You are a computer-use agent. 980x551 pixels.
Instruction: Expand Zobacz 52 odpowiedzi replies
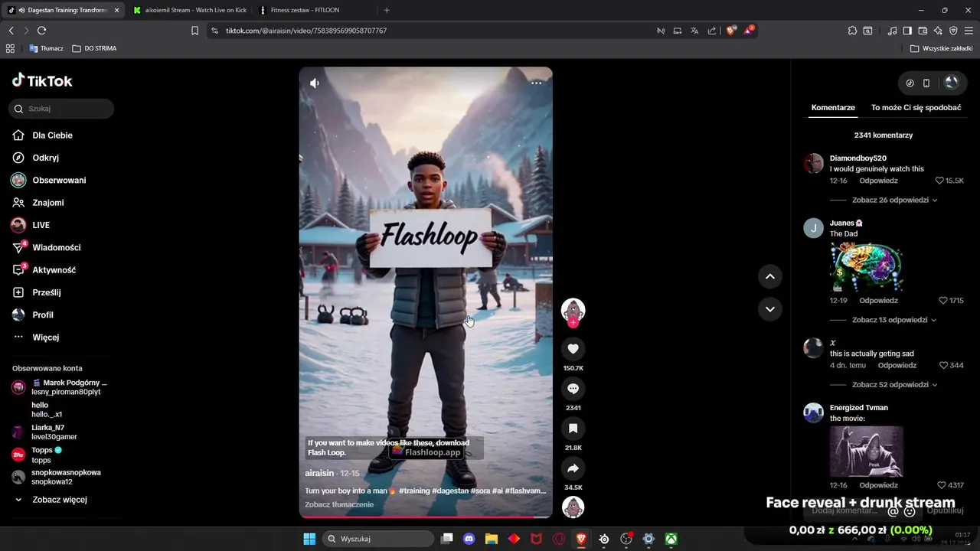coord(894,385)
